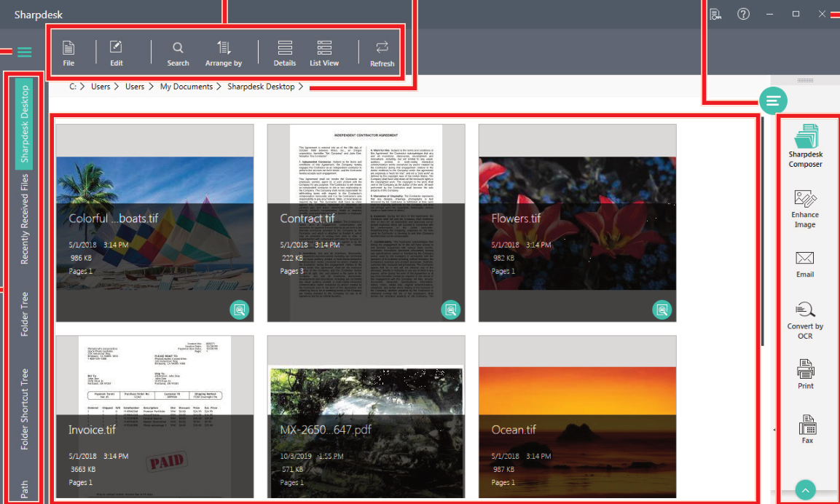Click Sharpdesk Desktop breadcrumb segment
This screenshot has height=504, width=840.
(x=261, y=86)
